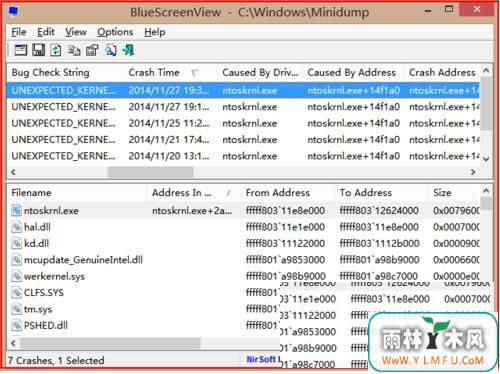Click the Find toolbar icon
This screenshot has height=374, width=500.
(x=110, y=50)
